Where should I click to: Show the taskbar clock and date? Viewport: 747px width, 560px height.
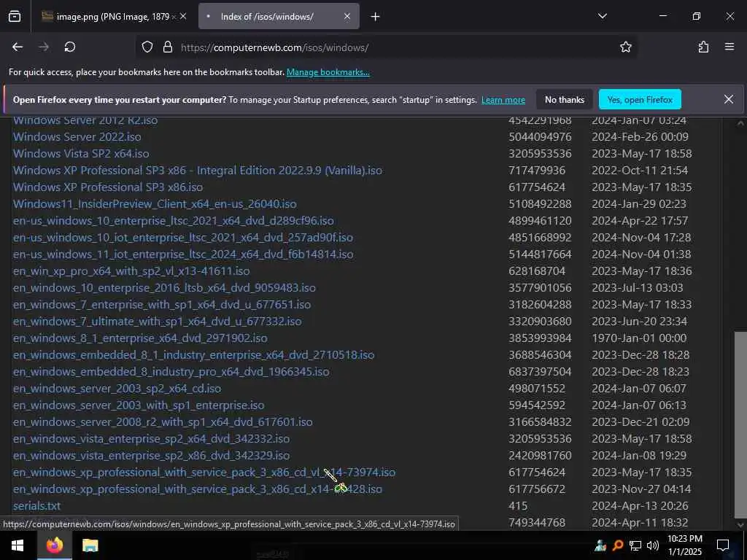[684, 545]
